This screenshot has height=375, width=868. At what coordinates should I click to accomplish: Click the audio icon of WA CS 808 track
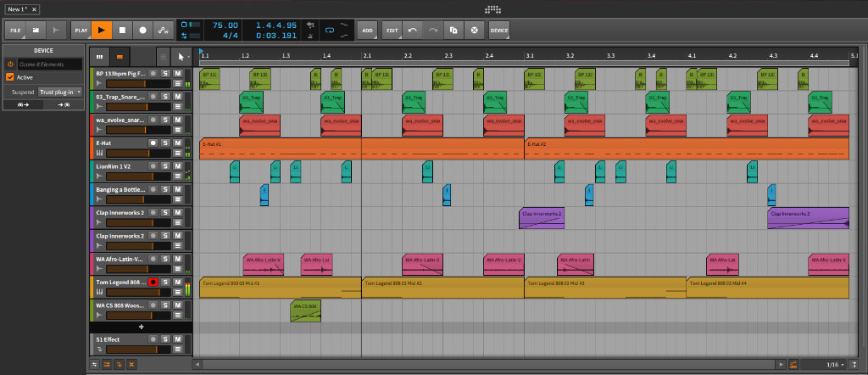coord(100,315)
